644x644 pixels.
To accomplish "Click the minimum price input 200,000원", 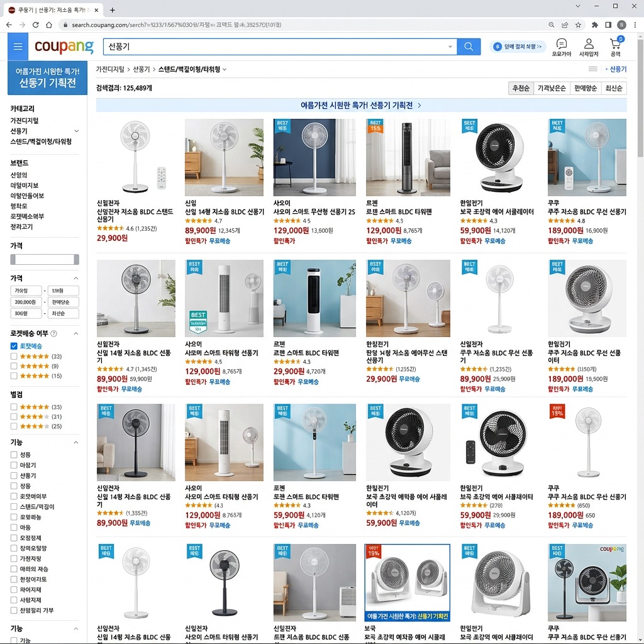I will click(x=25, y=302).
